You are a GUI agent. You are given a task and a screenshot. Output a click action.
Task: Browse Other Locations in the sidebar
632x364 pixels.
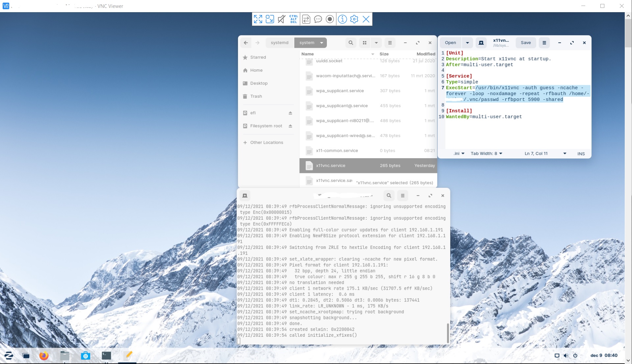(266, 142)
